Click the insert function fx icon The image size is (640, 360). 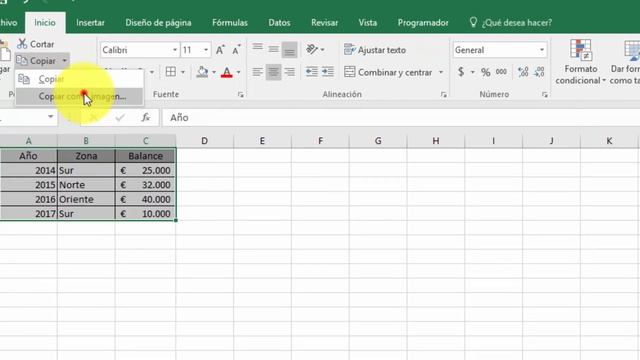[146, 118]
